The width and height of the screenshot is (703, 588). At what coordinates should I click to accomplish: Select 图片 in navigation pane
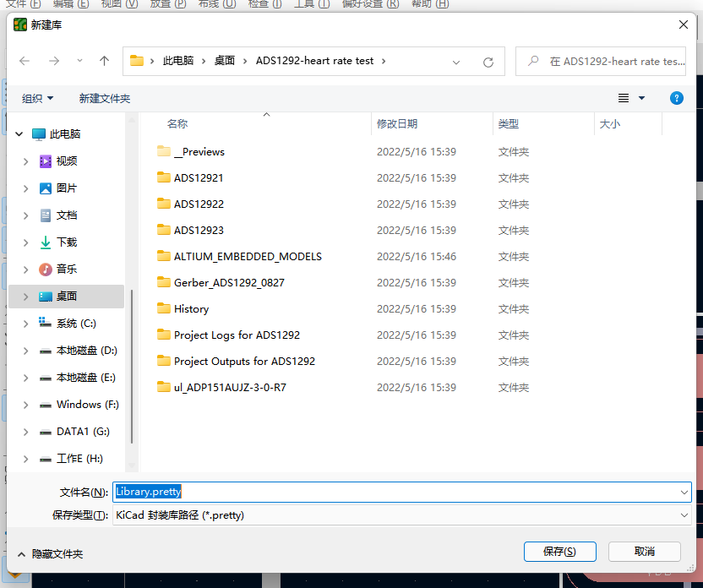[x=67, y=188]
